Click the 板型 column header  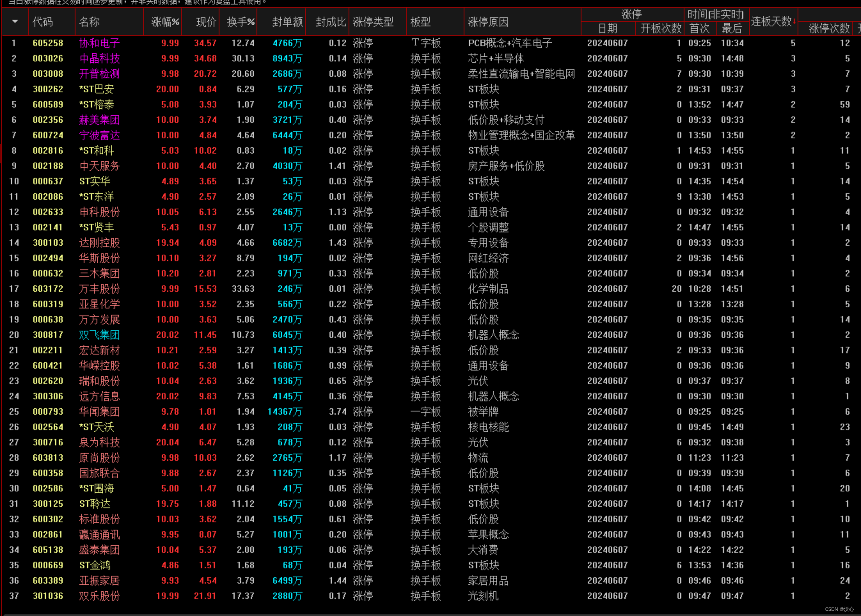[x=420, y=22]
